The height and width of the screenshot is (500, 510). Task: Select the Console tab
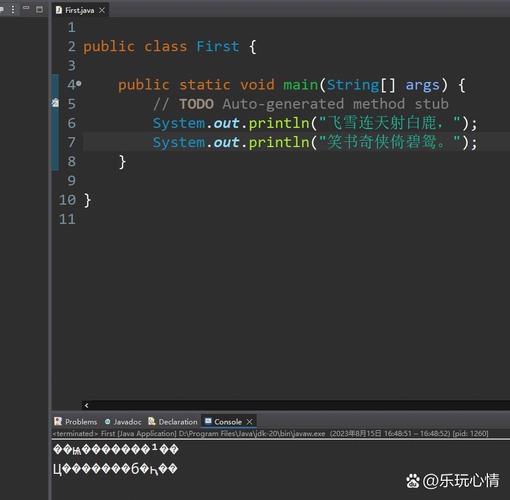tap(228, 422)
